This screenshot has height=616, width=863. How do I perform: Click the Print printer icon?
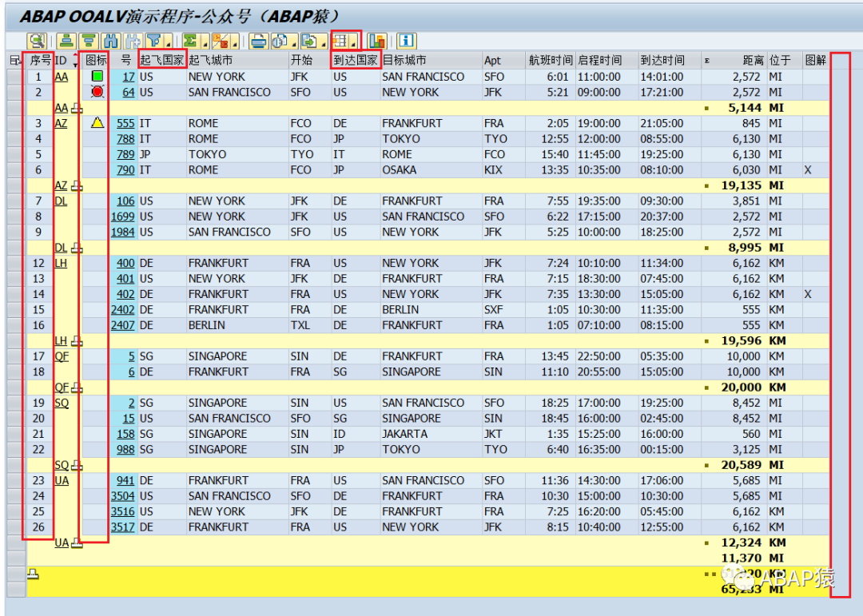pyautogui.click(x=259, y=41)
